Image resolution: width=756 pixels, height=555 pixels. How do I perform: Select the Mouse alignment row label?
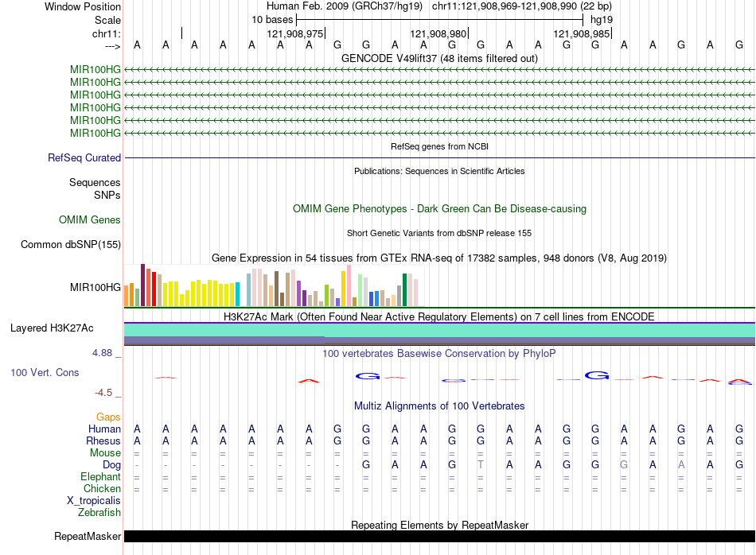[106, 453]
